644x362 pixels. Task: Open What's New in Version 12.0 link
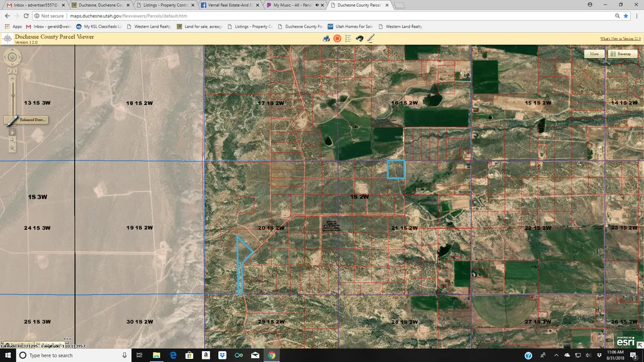click(x=620, y=39)
